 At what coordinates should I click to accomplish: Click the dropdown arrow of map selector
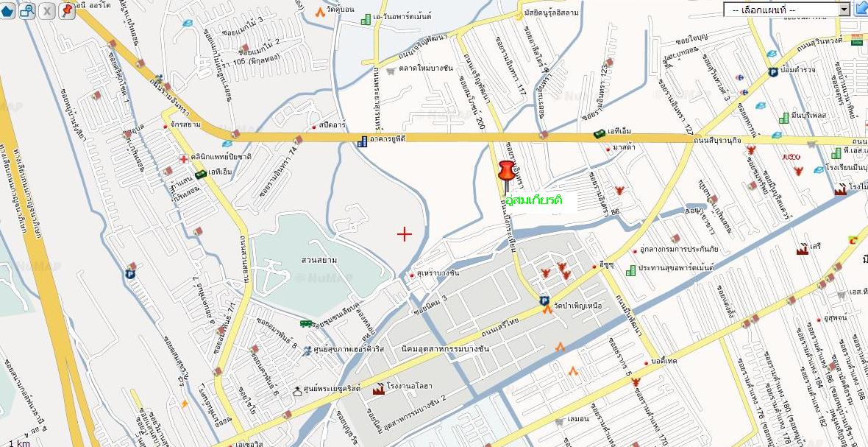[844, 10]
